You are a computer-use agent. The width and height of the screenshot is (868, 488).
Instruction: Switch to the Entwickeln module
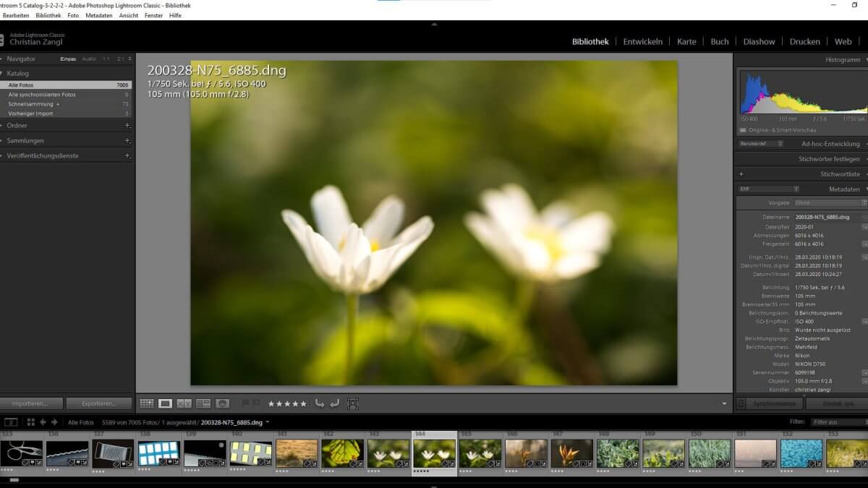click(x=642, y=41)
